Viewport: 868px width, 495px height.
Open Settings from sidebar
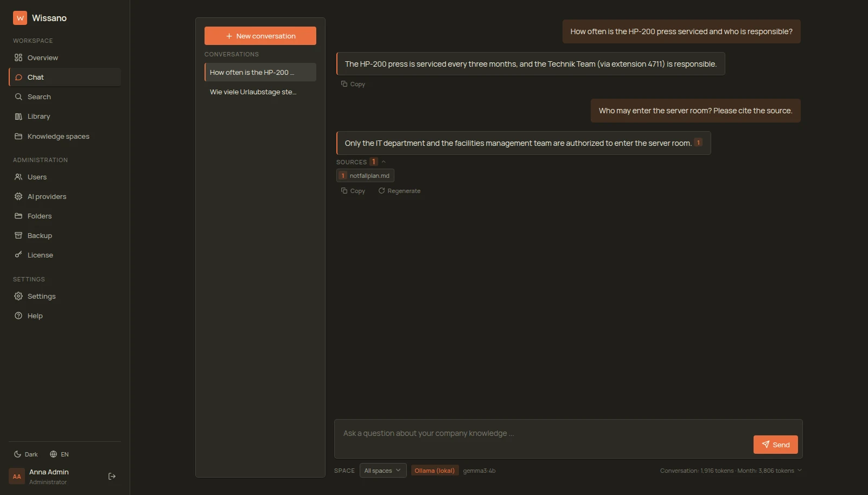pyautogui.click(x=65, y=296)
